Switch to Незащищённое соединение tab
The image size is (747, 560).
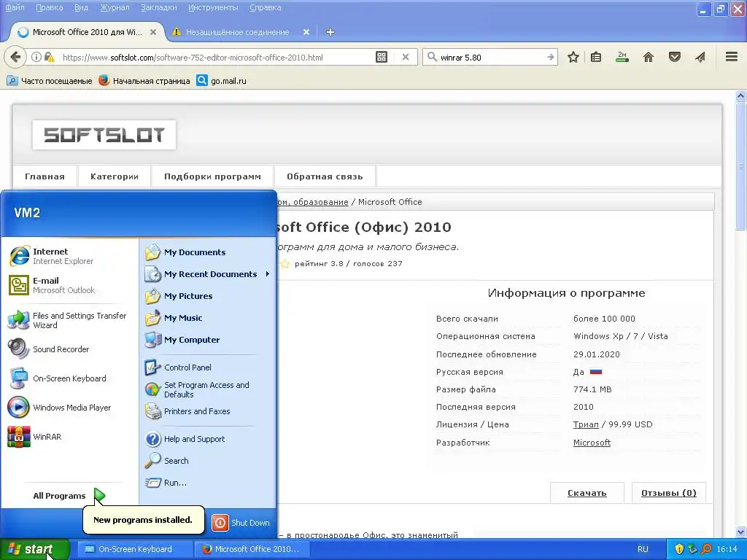pos(237,32)
